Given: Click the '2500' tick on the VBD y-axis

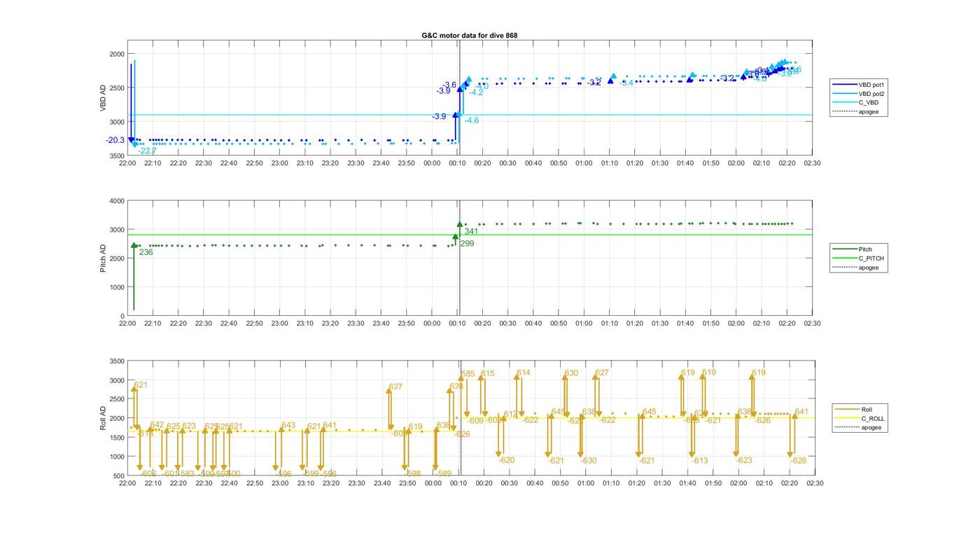Looking at the screenshot, I should (117, 88).
